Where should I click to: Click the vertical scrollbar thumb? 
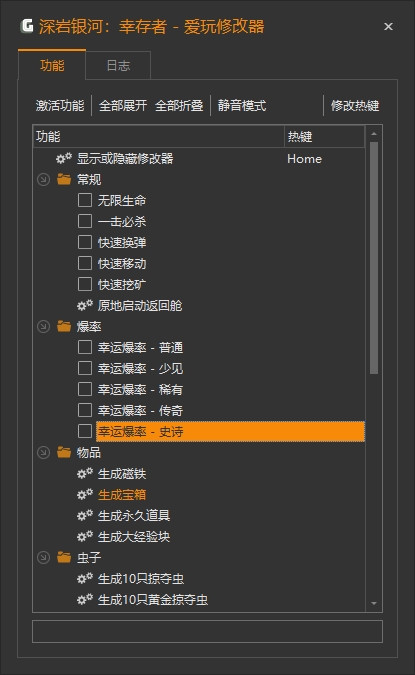click(x=374, y=258)
